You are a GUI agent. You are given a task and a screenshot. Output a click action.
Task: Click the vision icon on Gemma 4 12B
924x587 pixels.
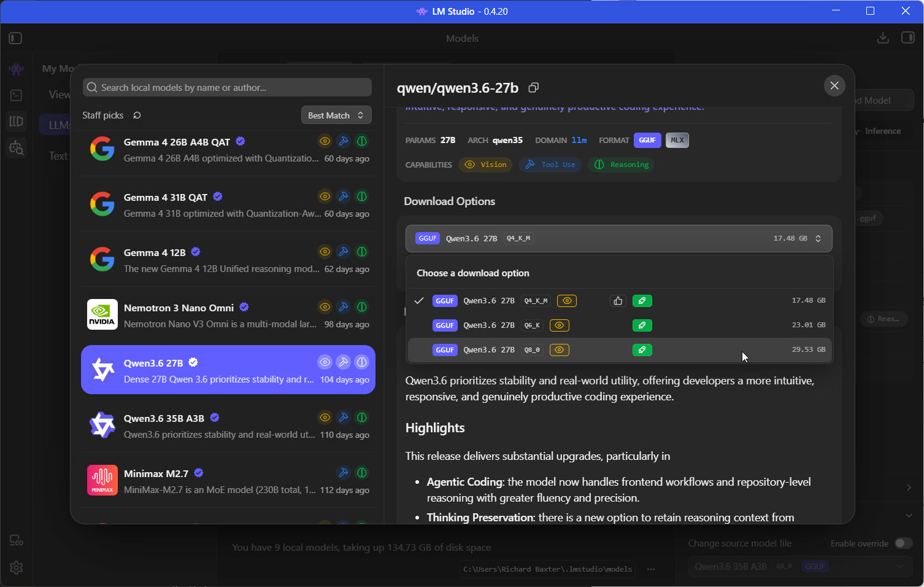(325, 252)
